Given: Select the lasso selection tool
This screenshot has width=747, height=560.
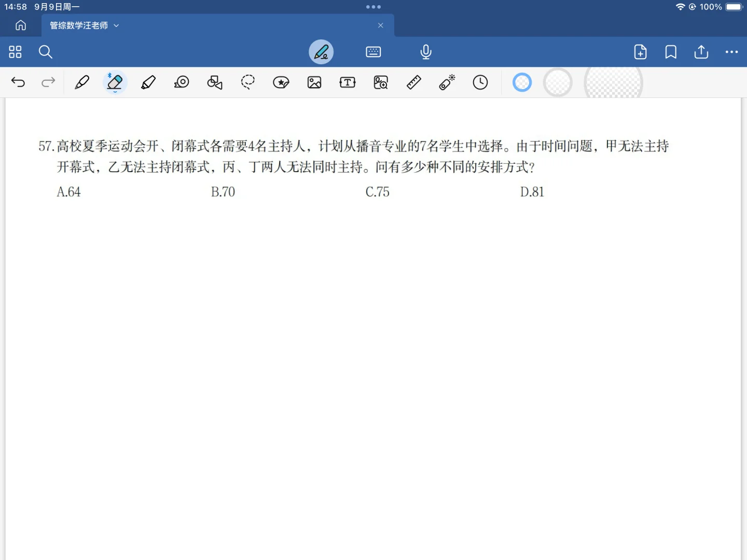Looking at the screenshot, I should click(248, 82).
